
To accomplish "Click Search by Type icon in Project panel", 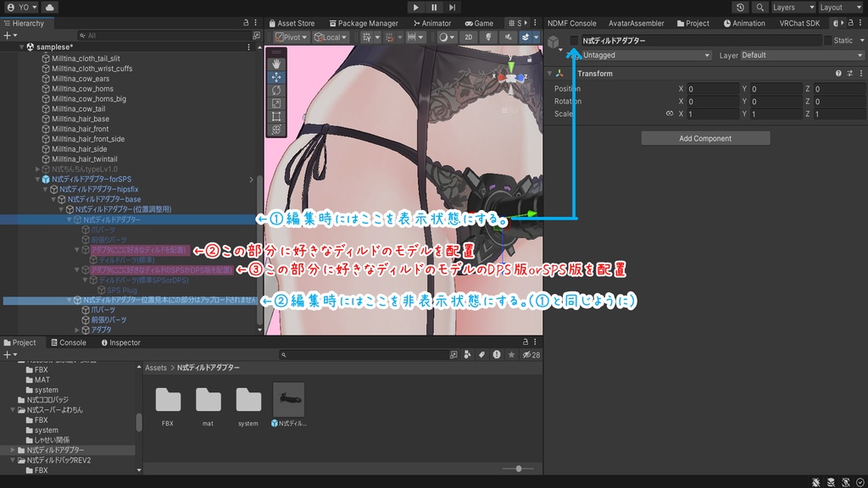I will pos(467,355).
